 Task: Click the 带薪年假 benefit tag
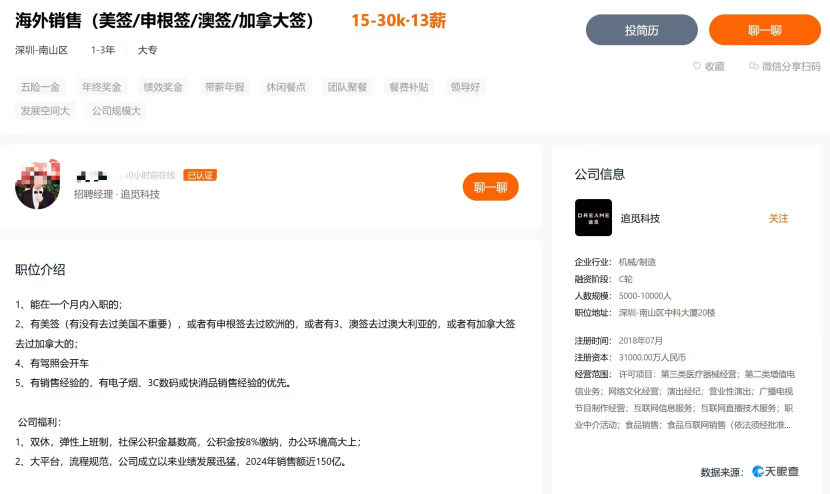(224, 87)
